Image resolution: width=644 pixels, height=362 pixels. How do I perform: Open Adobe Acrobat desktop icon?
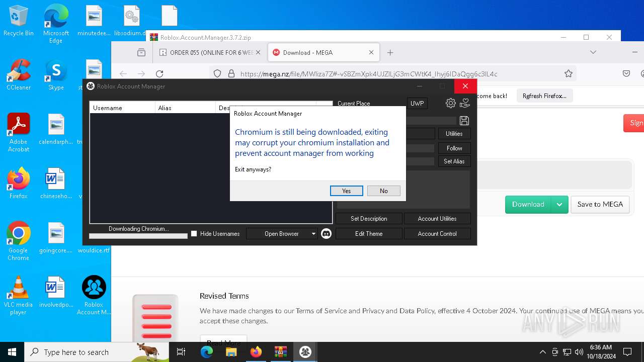click(x=19, y=133)
